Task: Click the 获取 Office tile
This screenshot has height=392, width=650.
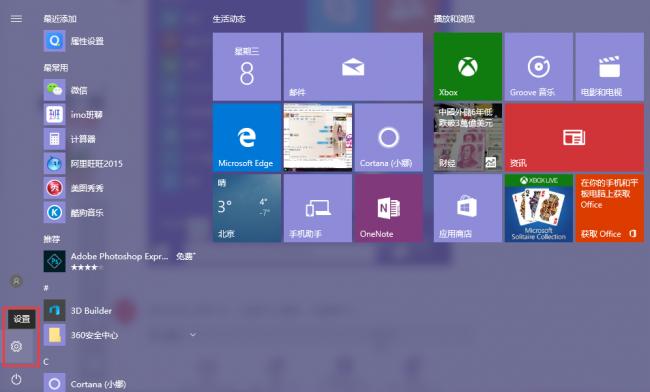Action: [x=609, y=208]
